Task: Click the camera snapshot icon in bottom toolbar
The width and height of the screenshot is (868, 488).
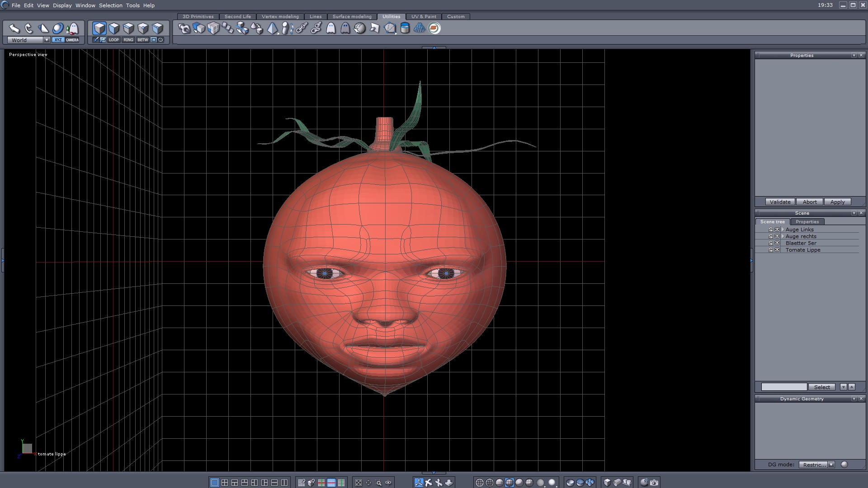Action: pyautogui.click(x=654, y=483)
